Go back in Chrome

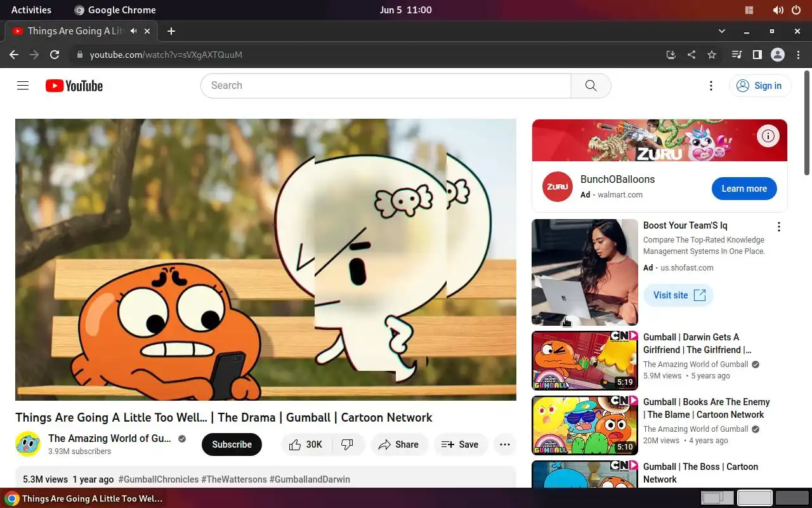pos(14,55)
